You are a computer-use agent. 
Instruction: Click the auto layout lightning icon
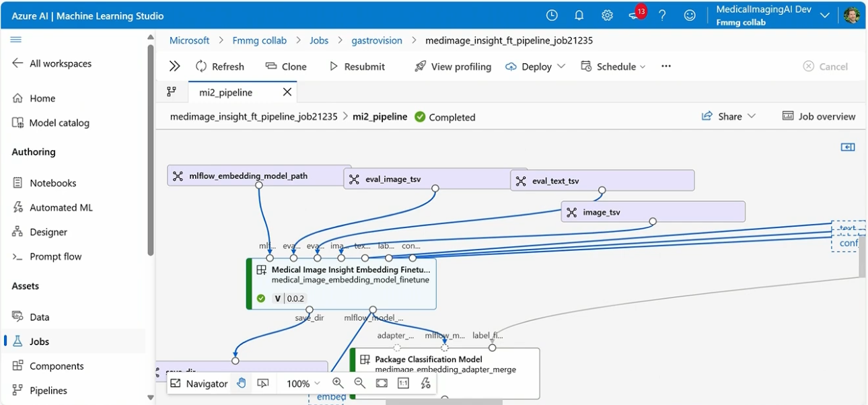point(425,383)
